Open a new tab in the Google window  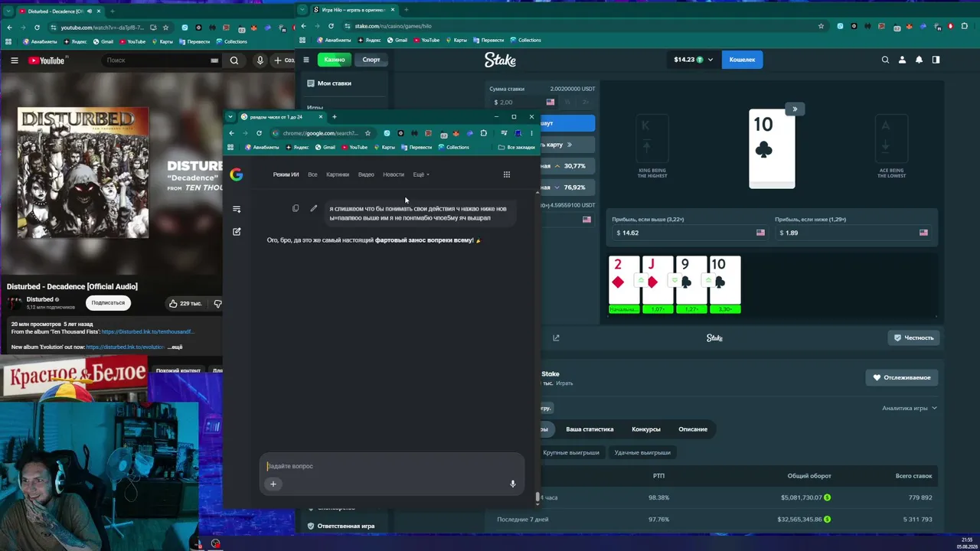coord(334,117)
